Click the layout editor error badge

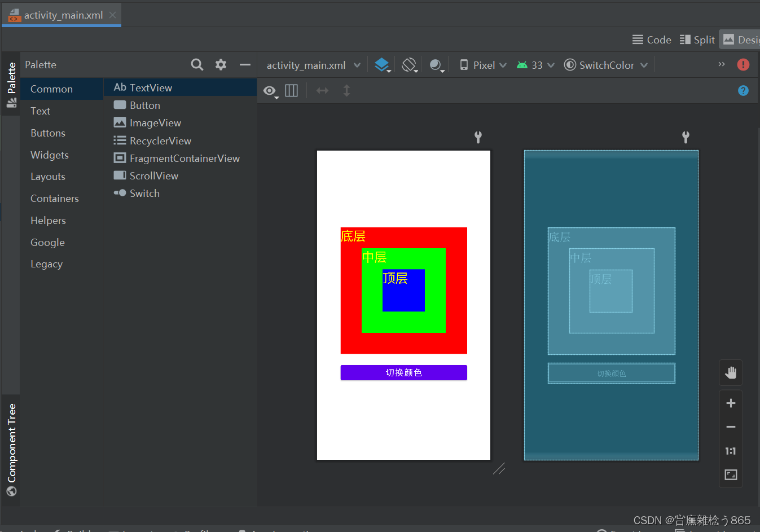743,64
